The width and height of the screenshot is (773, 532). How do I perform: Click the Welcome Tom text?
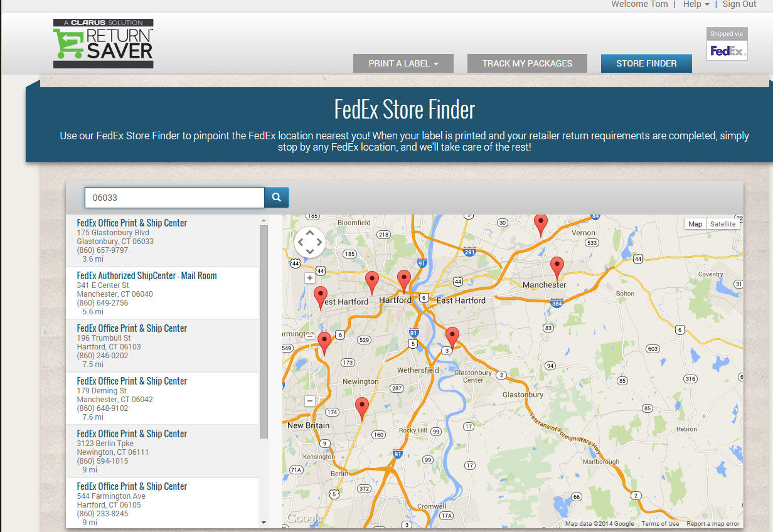click(639, 4)
